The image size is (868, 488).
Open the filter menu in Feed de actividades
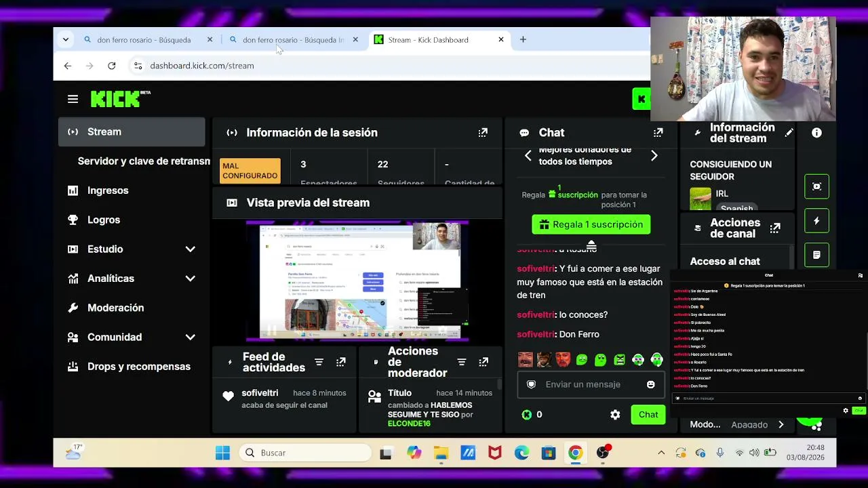click(x=319, y=362)
